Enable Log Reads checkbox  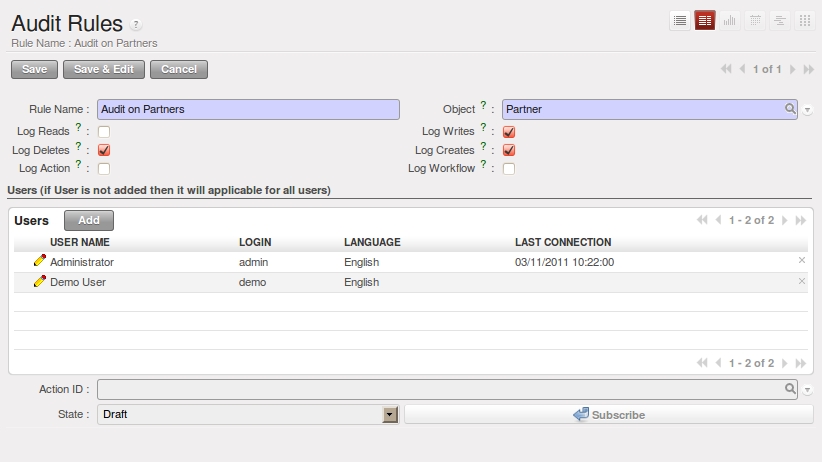click(104, 132)
